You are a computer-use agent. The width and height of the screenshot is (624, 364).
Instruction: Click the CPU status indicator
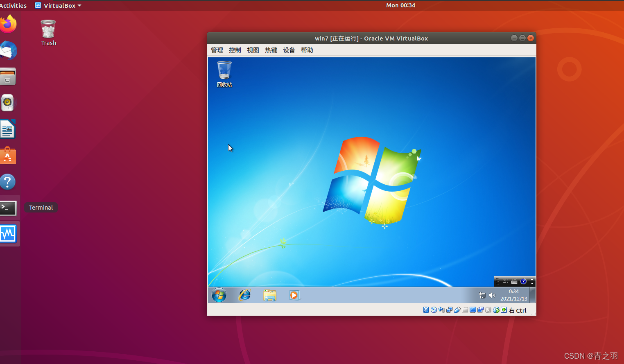488,310
